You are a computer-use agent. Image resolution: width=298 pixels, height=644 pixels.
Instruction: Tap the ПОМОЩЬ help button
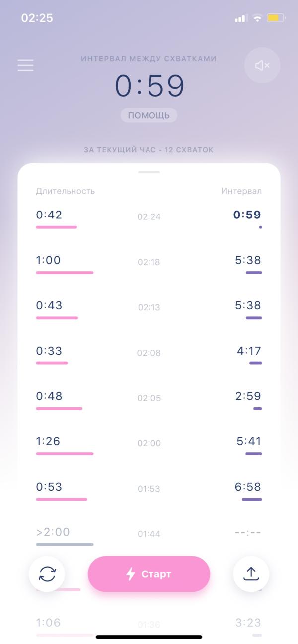point(149,116)
